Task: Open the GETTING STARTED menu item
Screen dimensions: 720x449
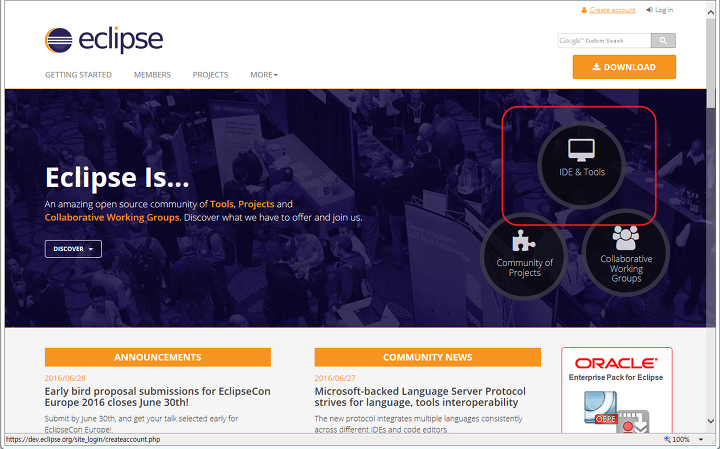Action: coord(78,74)
